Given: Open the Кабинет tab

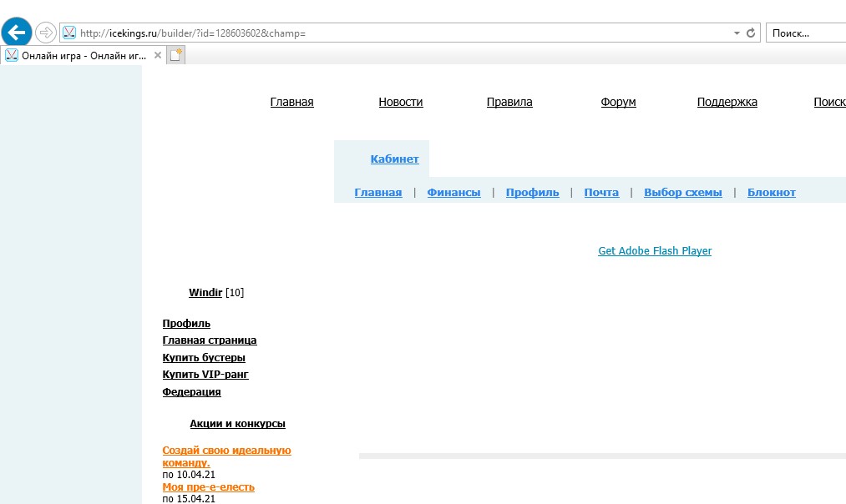Looking at the screenshot, I should 394,159.
